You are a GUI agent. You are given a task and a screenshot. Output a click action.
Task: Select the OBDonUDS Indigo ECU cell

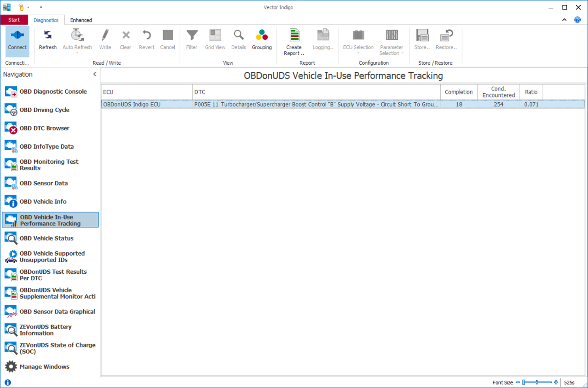147,104
